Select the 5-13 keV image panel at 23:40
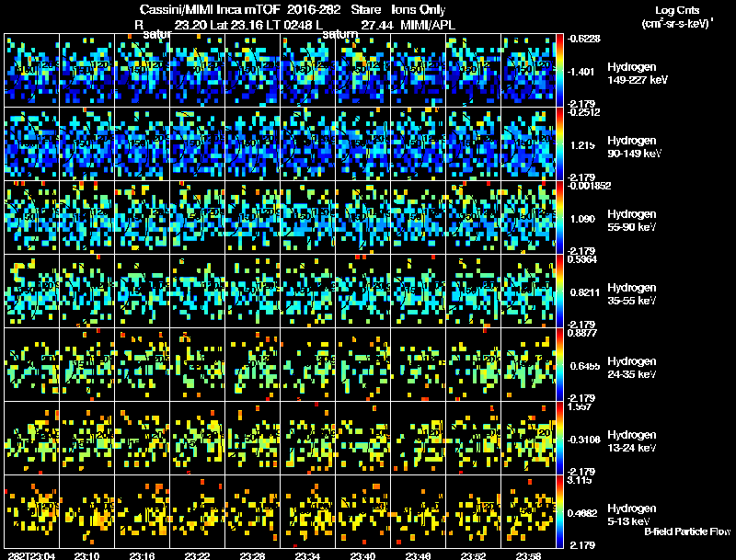 pos(362,512)
